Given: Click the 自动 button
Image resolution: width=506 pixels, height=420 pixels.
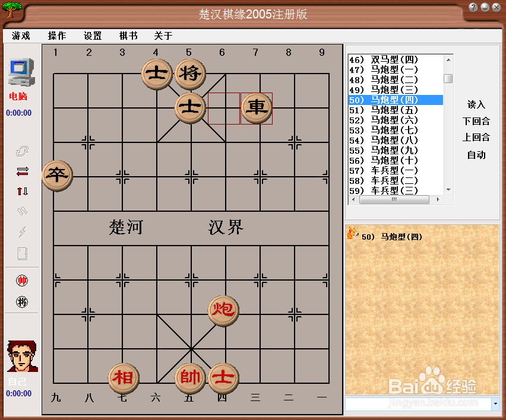Looking at the screenshot, I should tap(476, 155).
